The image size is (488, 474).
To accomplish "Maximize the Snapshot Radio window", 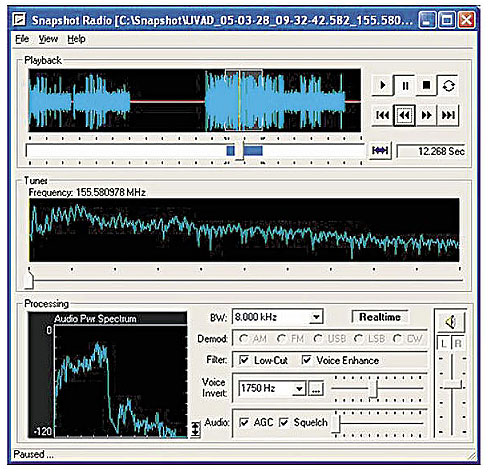I will click(x=447, y=20).
